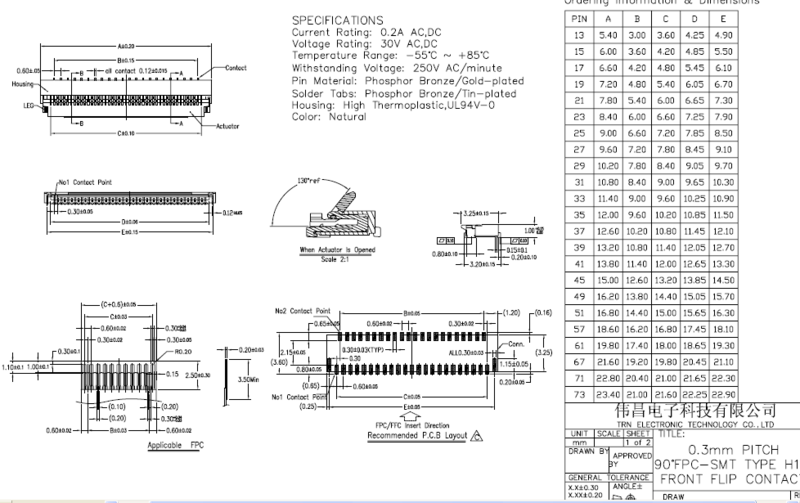The height and width of the screenshot is (503, 800).
Task: Click the B column header in dimensions table
Action: 637,19
